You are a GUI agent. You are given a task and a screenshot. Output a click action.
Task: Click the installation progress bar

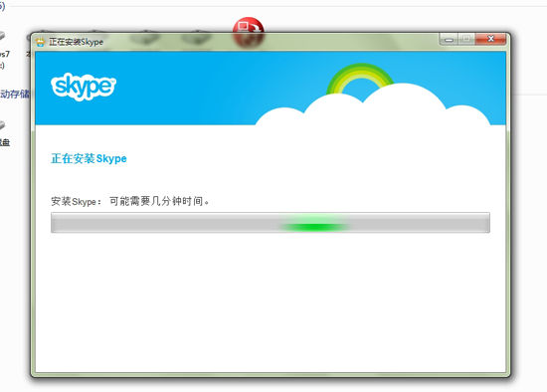pyautogui.click(x=271, y=222)
